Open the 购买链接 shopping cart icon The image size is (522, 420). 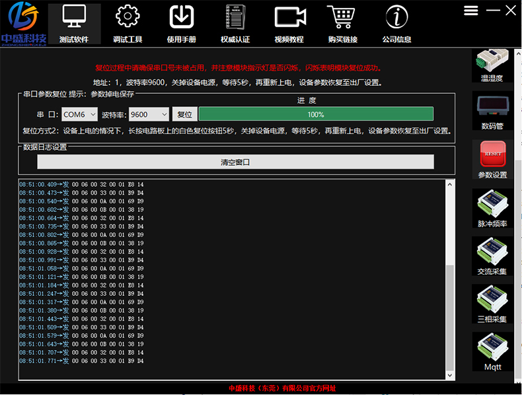pos(342,17)
